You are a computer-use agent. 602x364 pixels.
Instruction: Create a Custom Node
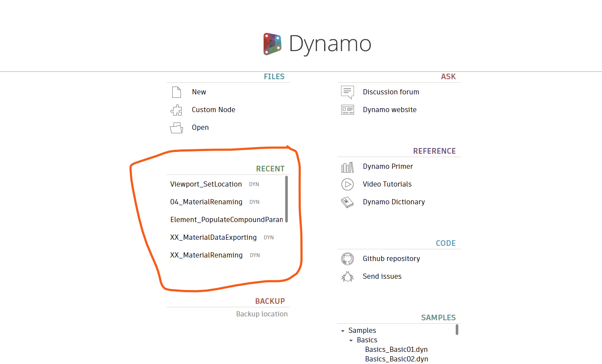tap(214, 110)
